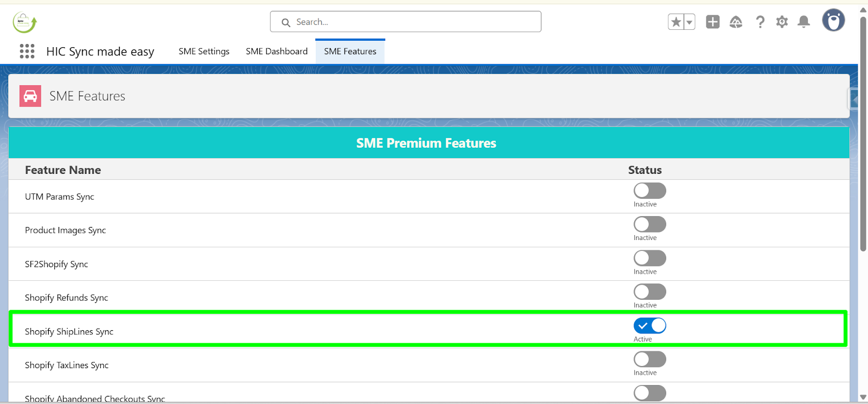This screenshot has width=868, height=404.
Task: Expand the favorites list dropdown arrow
Action: tap(690, 22)
